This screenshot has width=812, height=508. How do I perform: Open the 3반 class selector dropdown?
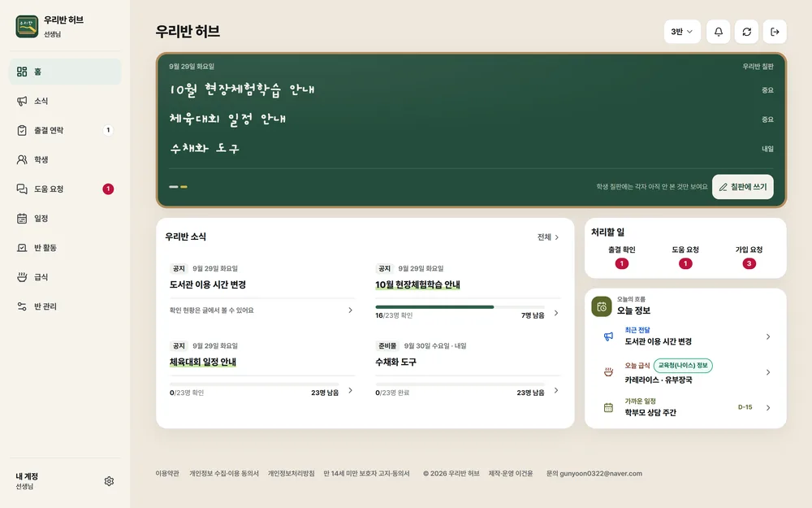[682, 32]
